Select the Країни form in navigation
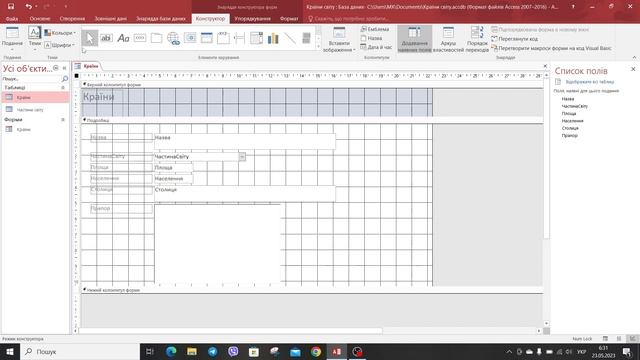 [36, 129]
